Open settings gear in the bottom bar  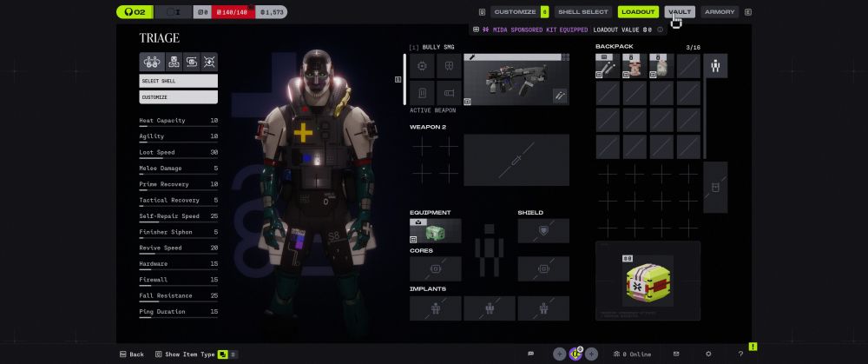click(708, 354)
